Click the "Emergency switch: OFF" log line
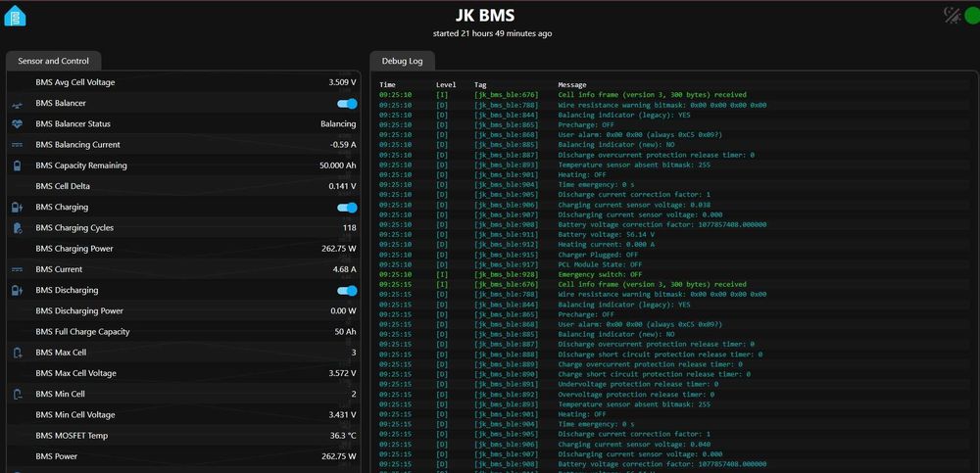 point(600,274)
